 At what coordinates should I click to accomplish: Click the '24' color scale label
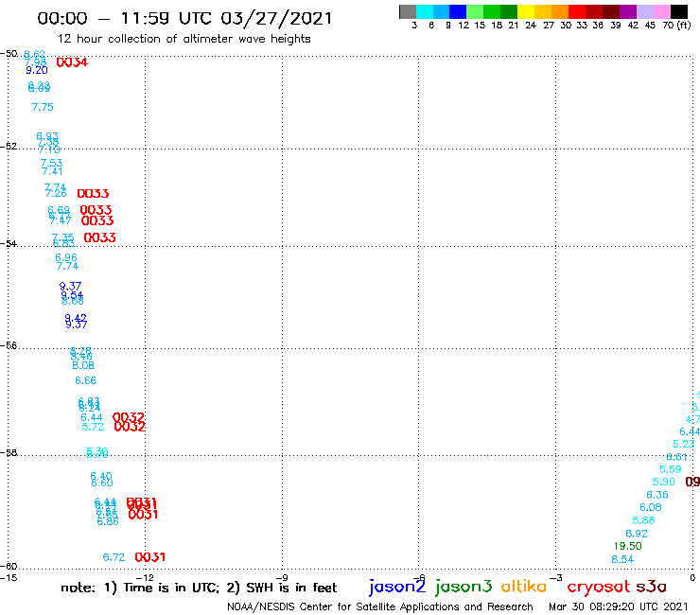tap(531, 26)
